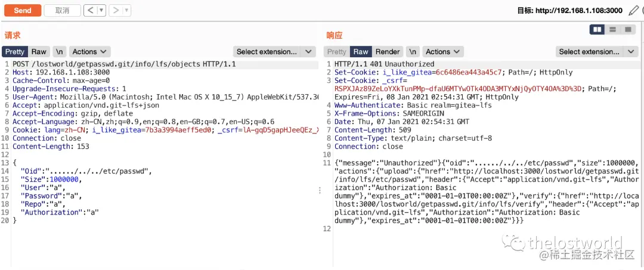644x270 pixels.
Task: Click the 取消 cancel button
Action: [x=62, y=11]
